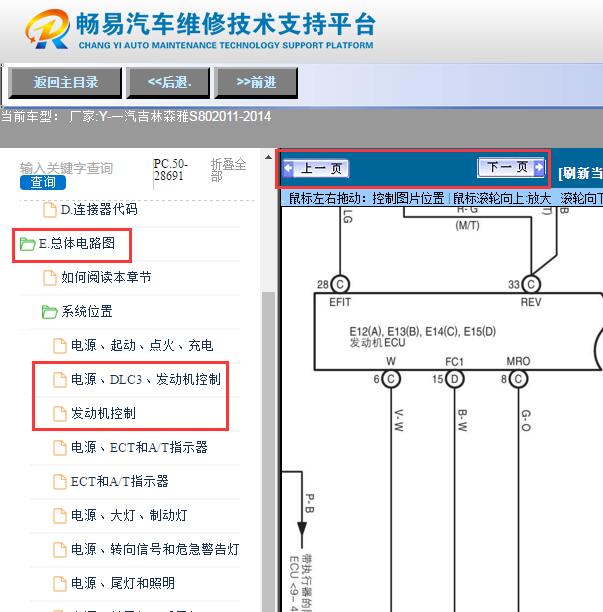Click the EFIT terminal label
The height and width of the screenshot is (612, 603).
coord(340,302)
